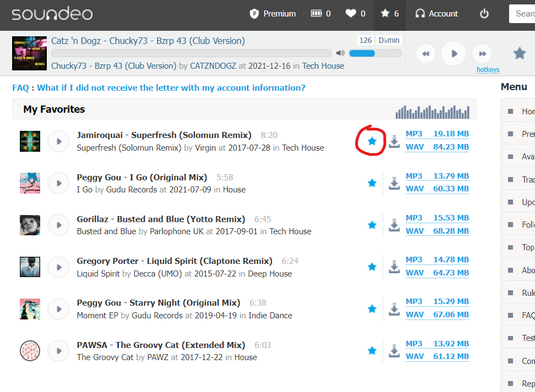This screenshot has height=392, width=535.
Task: Click download icon for Gregory Porter track
Action: pos(394,267)
